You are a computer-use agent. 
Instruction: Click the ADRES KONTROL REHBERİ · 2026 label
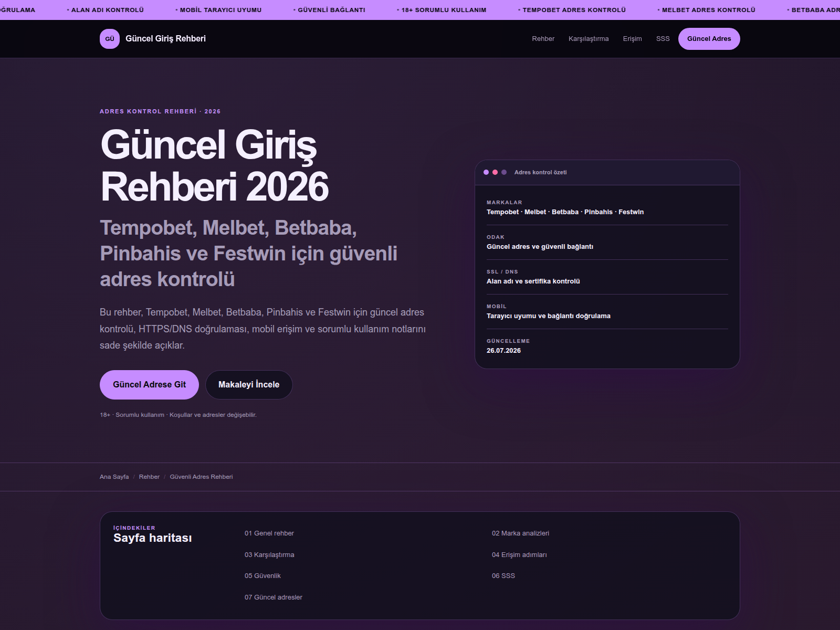[160, 111]
